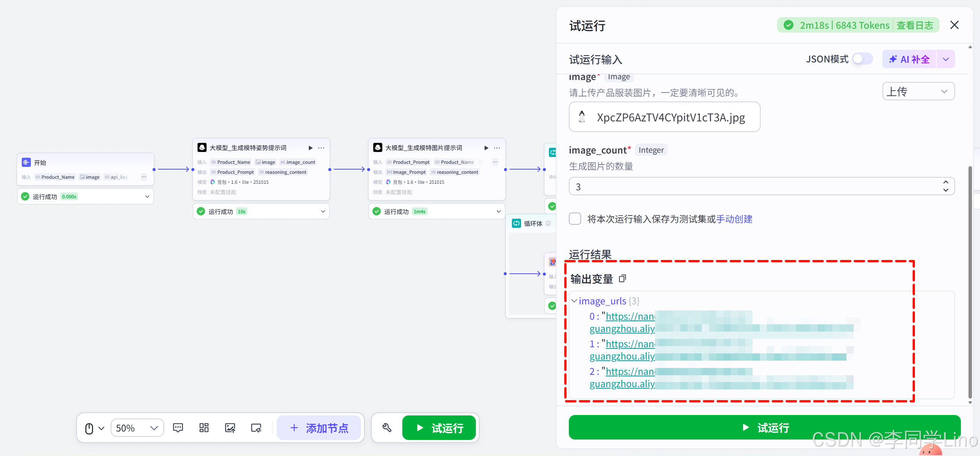Screen dimensions: 980x456
Task: Expand the AI 补全 dropdown arrow
Action: (946, 59)
